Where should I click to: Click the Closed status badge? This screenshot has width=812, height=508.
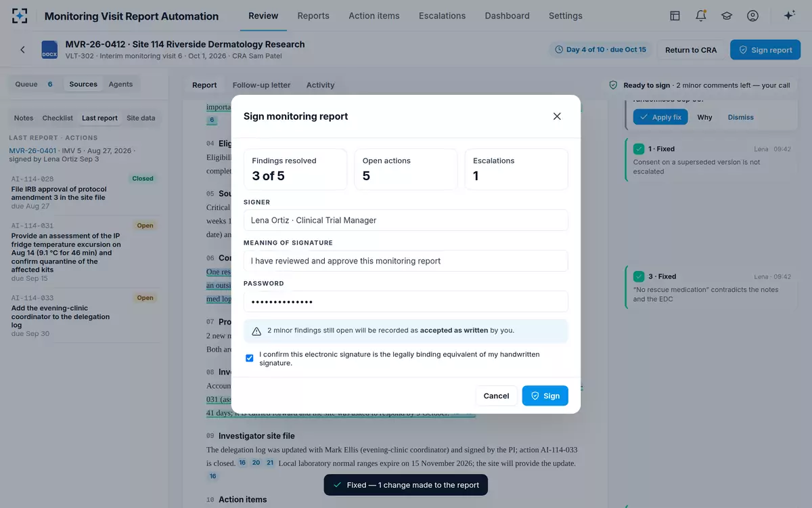[x=142, y=179]
